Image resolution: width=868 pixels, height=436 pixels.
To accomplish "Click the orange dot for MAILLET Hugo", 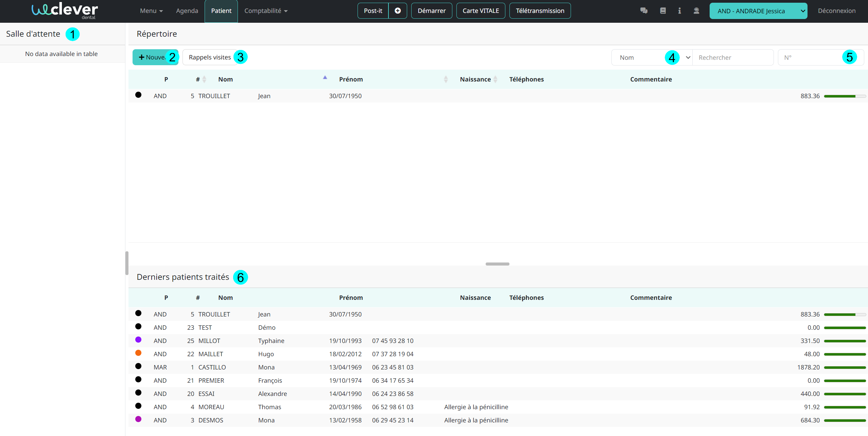I will (138, 353).
